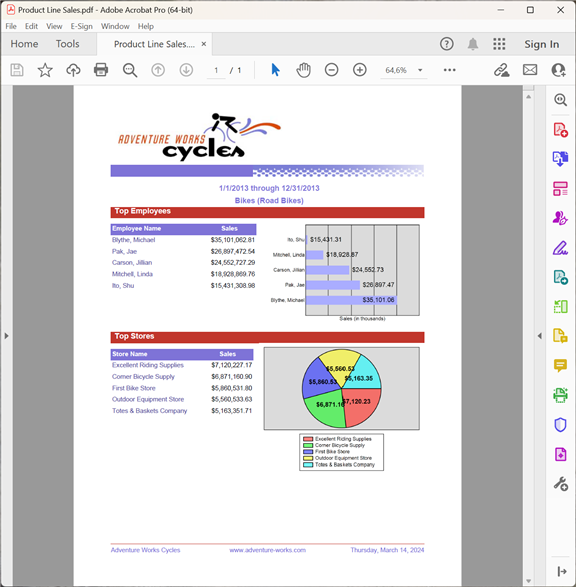Open Request E-signatures sidebar tool
This screenshot has height=587, width=576.
tap(560, 218)
